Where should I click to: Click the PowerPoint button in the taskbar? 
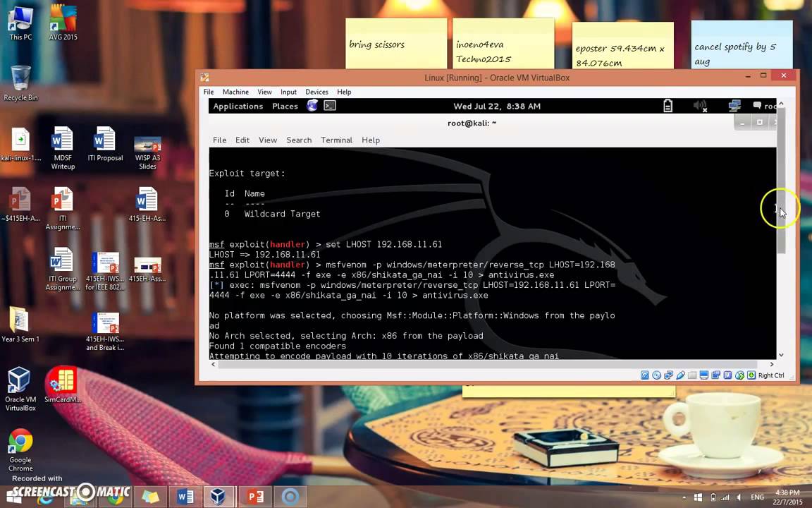click(x=254, y=497)
